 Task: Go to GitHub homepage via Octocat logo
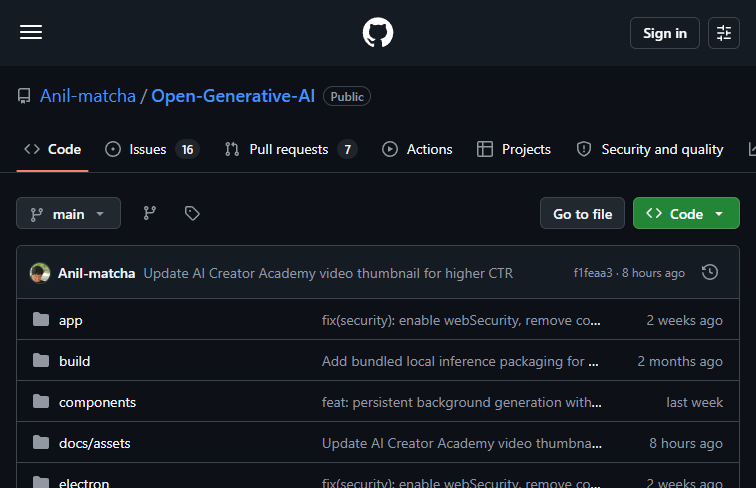378,33
